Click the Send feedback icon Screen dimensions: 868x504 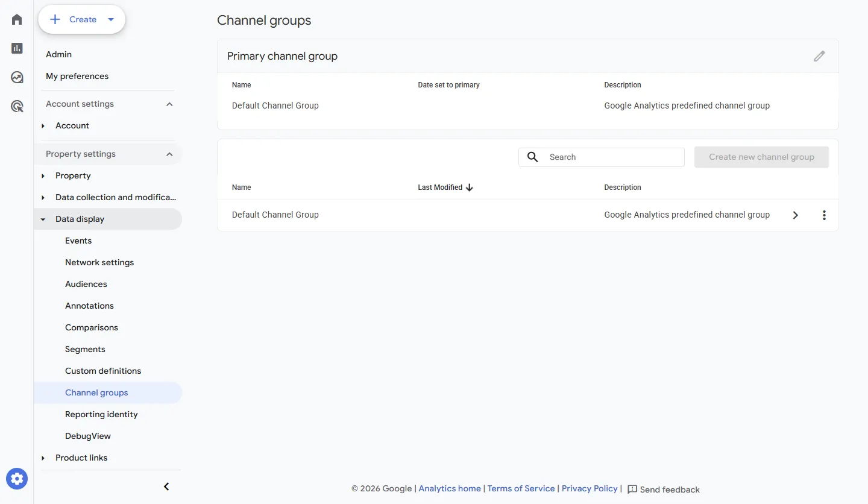(632, 490)
